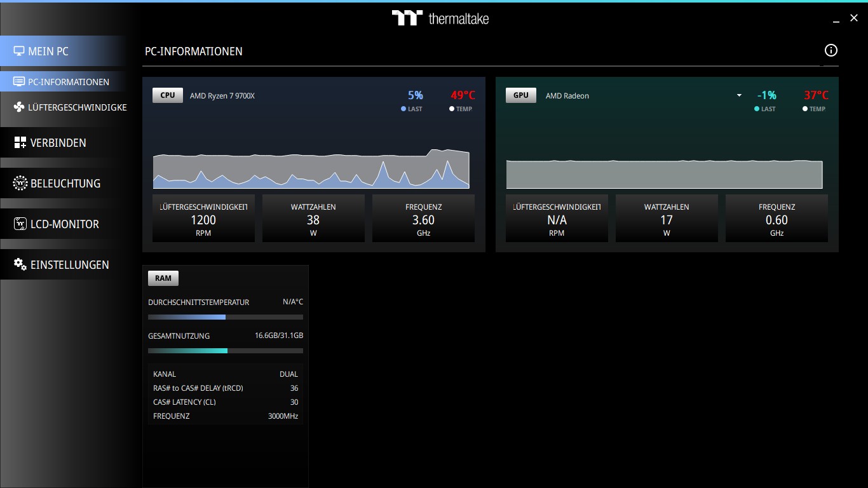Image resolution: width=868 pixels, height=488 pixels.
Task: Expand the GPU selection dropdown arrow
Action: pos(739,96)
